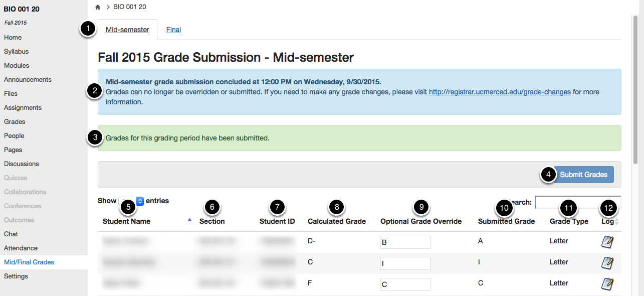Open the registrar grade-changes link

(x=500, y=92)
